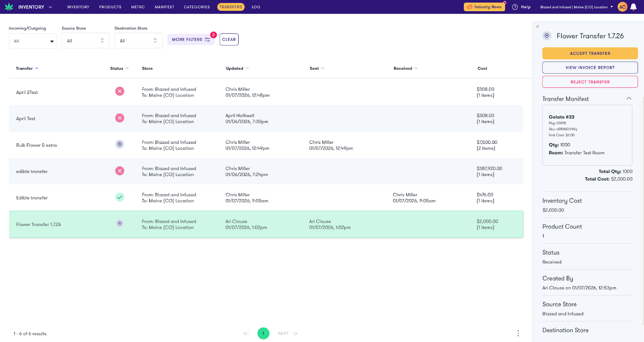Open the Products tab
The height and width of the screenshot is (342, 644).
point(110,7)
